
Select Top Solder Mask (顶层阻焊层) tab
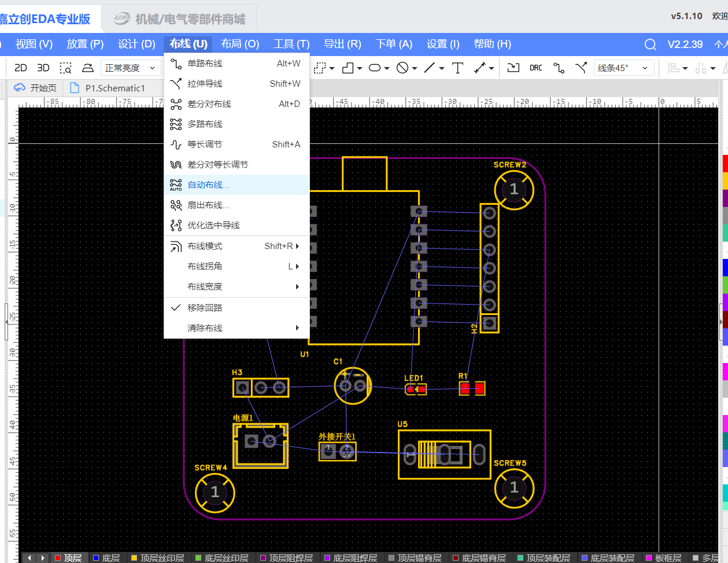point(286,558)
